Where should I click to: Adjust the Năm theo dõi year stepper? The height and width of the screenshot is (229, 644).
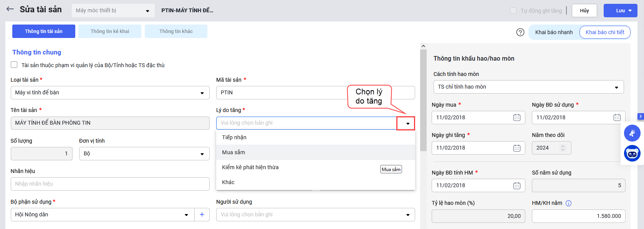pyautogui.click(x=563, y=148)
